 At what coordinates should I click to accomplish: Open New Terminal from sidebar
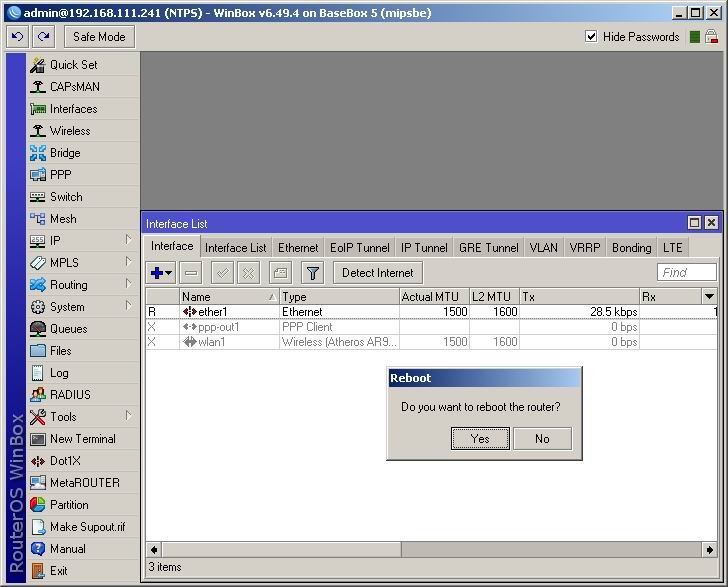tap(82, 439)
